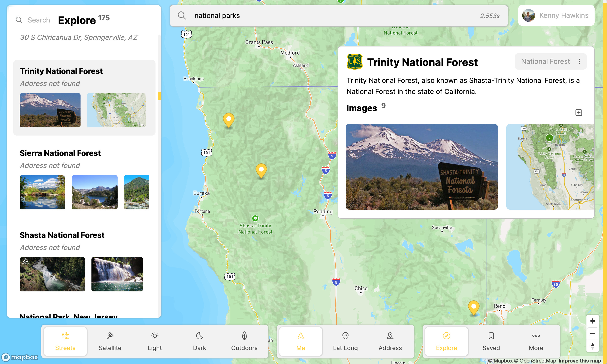Open the large Shasta-Trinity sign photo
The height and width of the screenshot is (364, 607).
point(422,167)
